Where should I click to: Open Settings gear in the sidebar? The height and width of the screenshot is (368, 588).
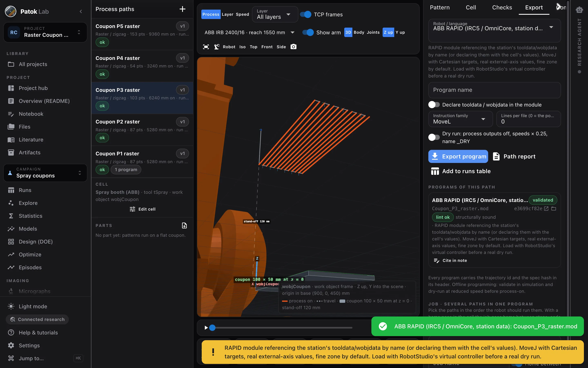(x=29, y=345)
